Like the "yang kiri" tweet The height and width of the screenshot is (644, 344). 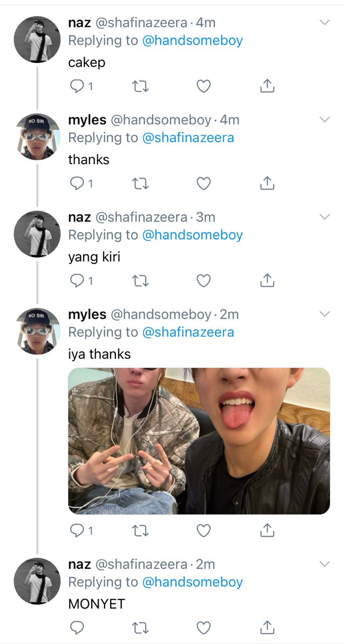coord(203,281)
